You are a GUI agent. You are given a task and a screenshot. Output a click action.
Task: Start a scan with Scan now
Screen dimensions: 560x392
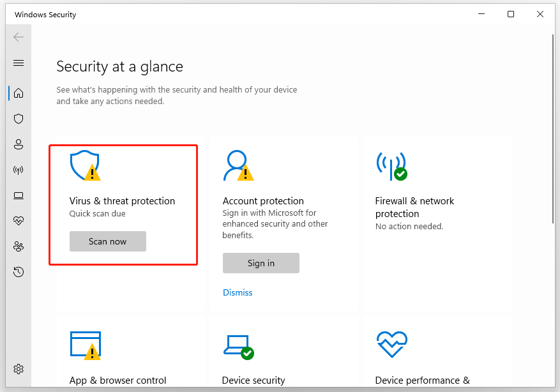[x=107, y=241]
